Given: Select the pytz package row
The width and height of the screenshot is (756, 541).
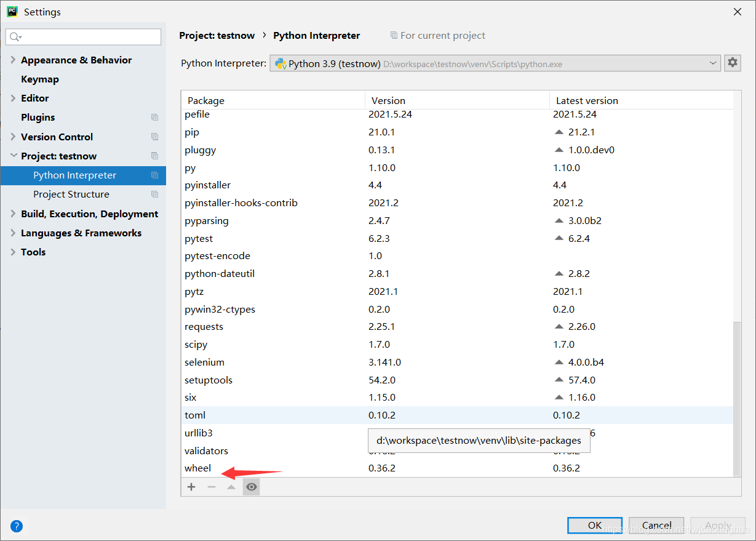Looking at the screenshot, I should (x=457, y=292).
